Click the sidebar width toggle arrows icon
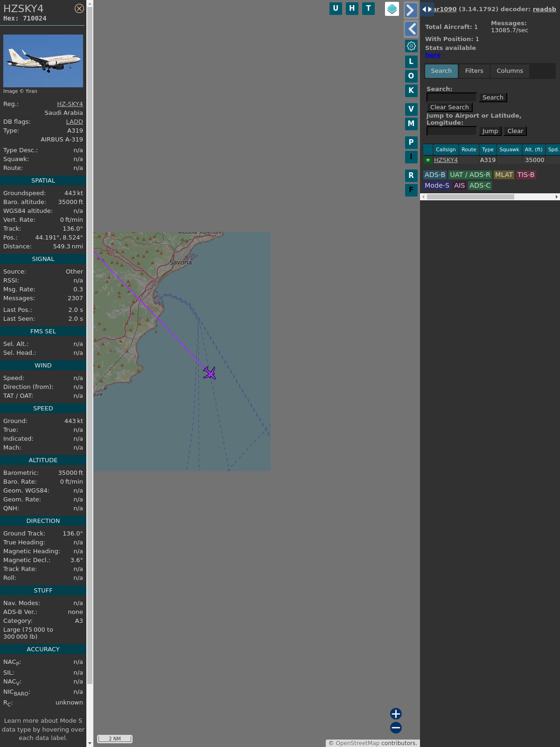The height and width of the screenshot is (747, 560). (x=427, y=9)
